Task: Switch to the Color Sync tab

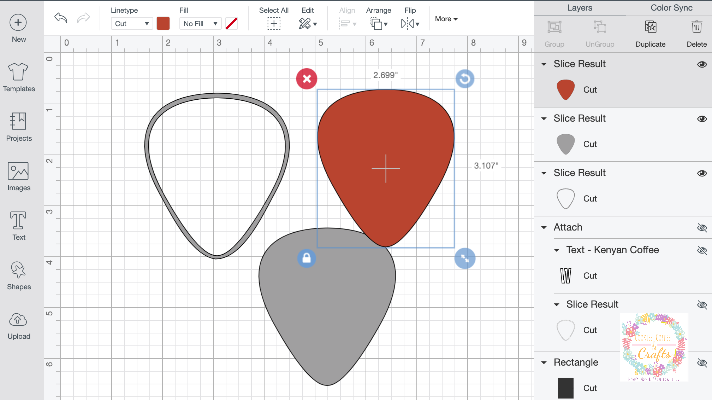Action: tap(671, 8)
